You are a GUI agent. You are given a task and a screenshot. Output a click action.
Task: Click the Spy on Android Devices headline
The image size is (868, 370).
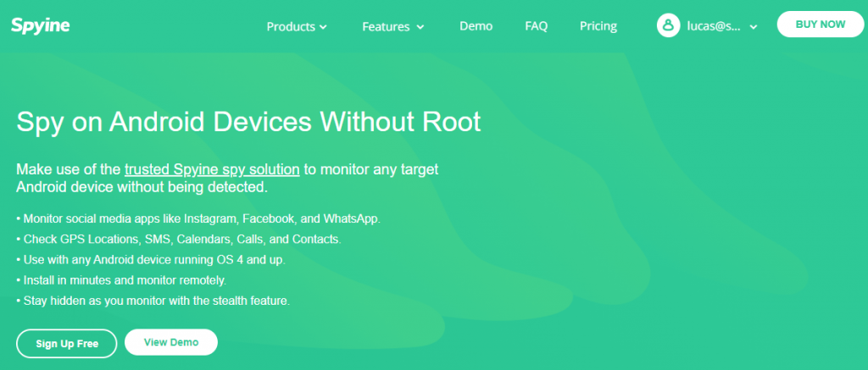(x=248, y=122)
